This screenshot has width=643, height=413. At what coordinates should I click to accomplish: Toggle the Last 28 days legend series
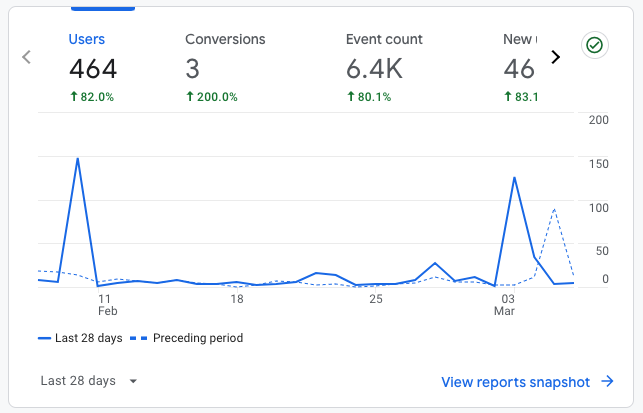point(88,338)
